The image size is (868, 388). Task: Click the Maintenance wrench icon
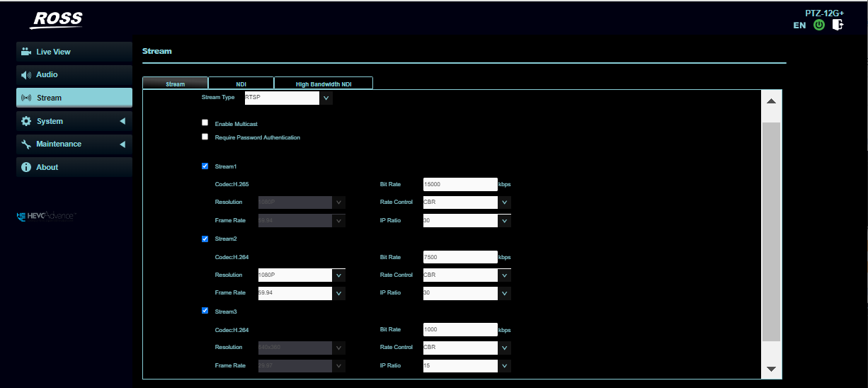[26, 144]
